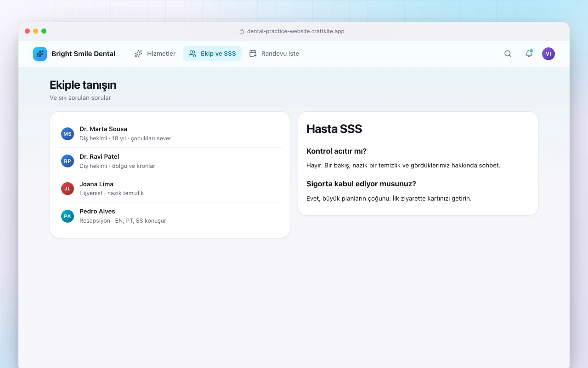The height and width of the screenshot is (368, 588).
Task: Open the notifications bell icon
Action: tap(529, 54)
